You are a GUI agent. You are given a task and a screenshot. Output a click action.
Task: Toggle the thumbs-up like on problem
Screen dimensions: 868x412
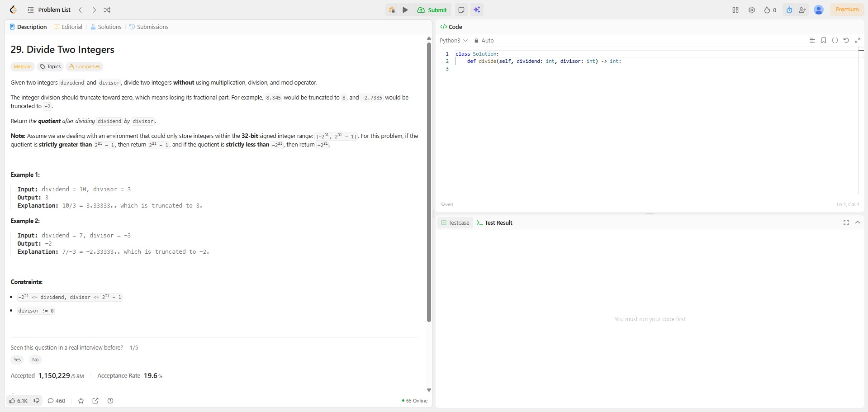(x=18, y=401)
